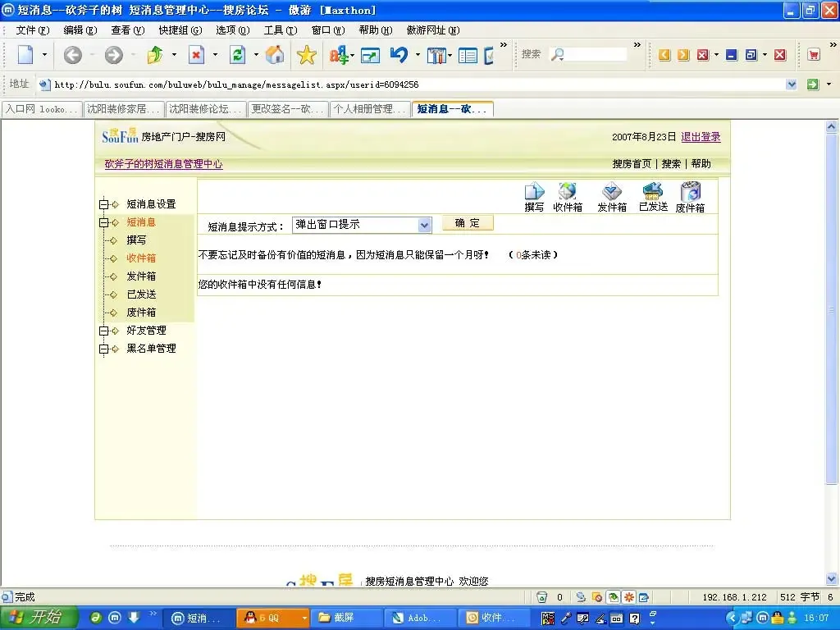The width and height of the screenshot is (840, 630).
Task: Select 已发送 in the left tree
Action: click(x=141, y=294)
